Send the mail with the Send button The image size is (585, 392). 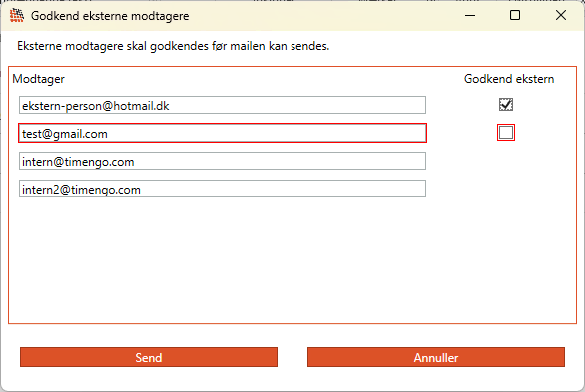149,357
